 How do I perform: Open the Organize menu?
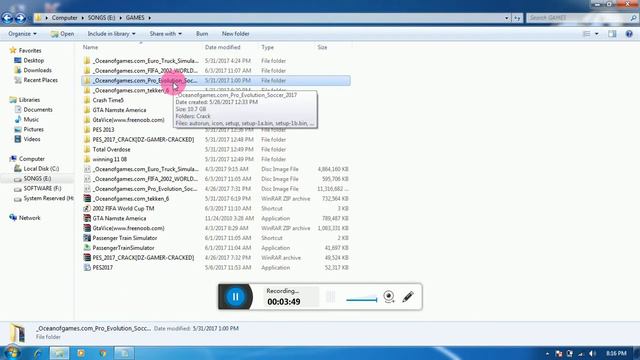pyautogui.click(x=22, y=34)
